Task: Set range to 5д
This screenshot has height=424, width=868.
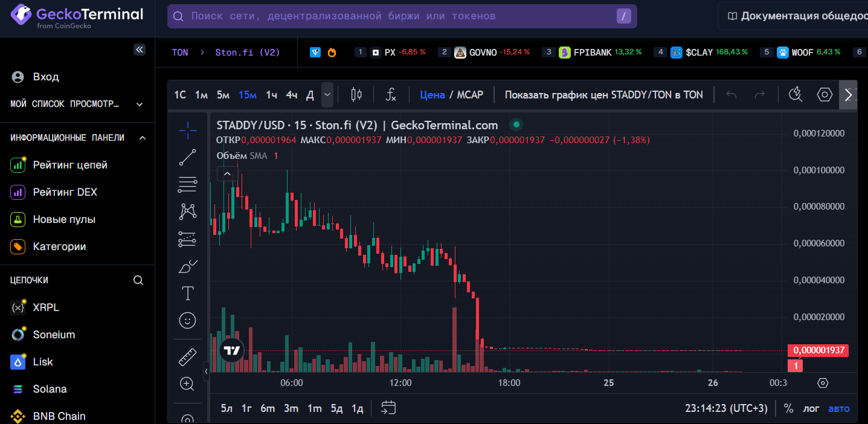Action: pyautogui.click(x=336, y=408)
